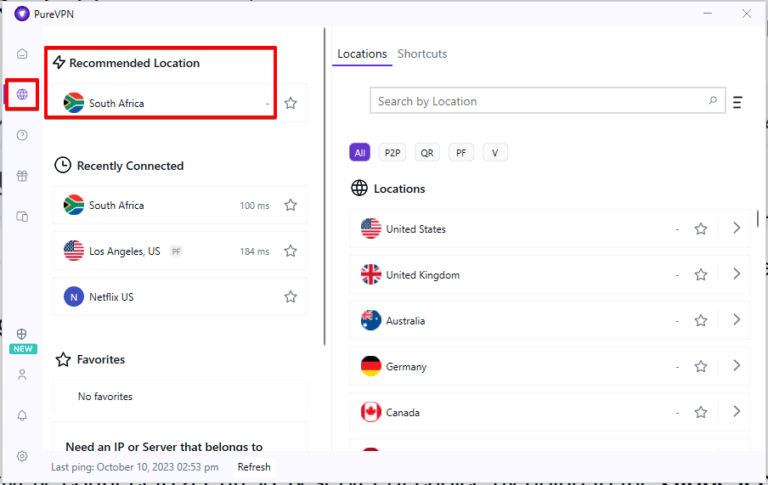768x485 pixels.
Task: Switch to the Shortcuts tab
Action: (x=422, y=54)
